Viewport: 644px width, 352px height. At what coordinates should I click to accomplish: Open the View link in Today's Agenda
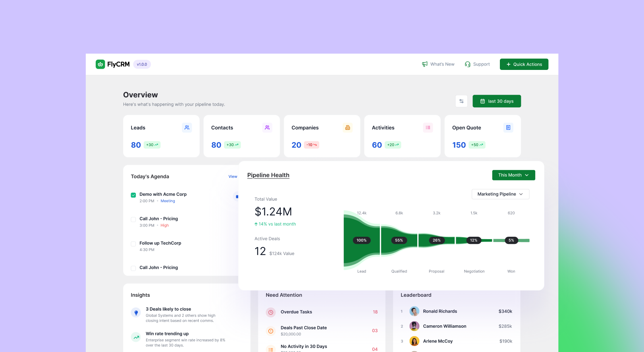click(x=233, y=177)
